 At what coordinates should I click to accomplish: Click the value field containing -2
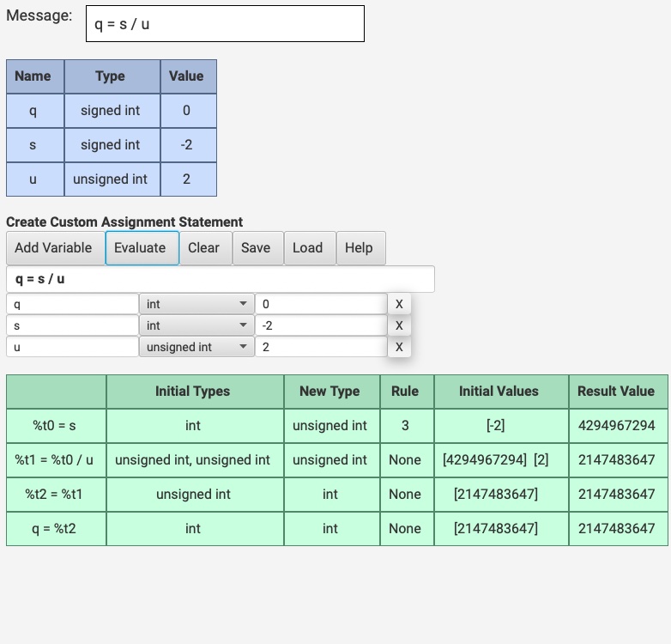(322, 325)
